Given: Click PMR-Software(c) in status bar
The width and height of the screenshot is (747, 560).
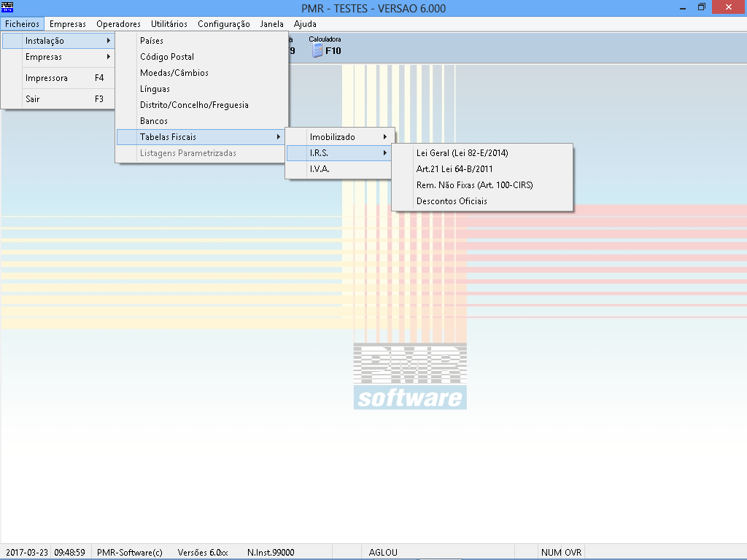Looking at the screenshot, I should click(x=130, y=553).
